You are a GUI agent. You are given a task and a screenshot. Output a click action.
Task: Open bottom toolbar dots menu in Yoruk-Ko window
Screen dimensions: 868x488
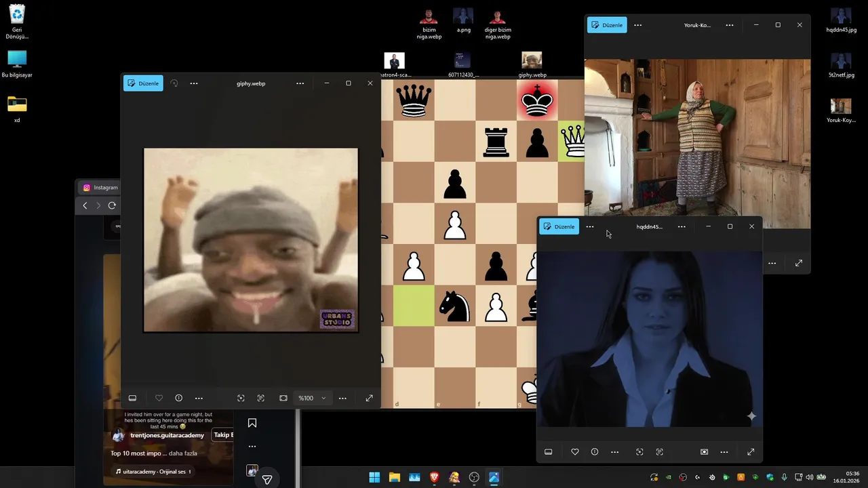(772, 263)
